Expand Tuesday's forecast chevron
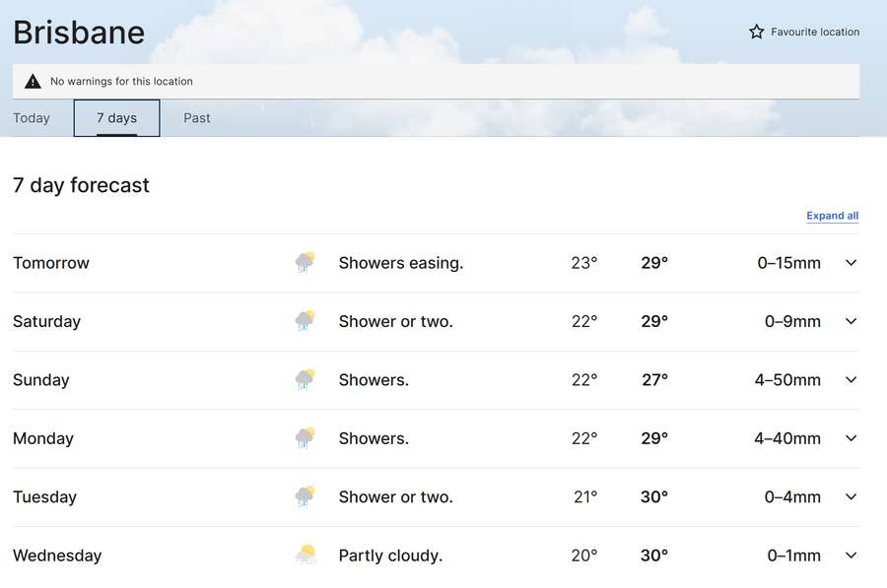Viewport: 887px width, 588px height. click(850, 496)
